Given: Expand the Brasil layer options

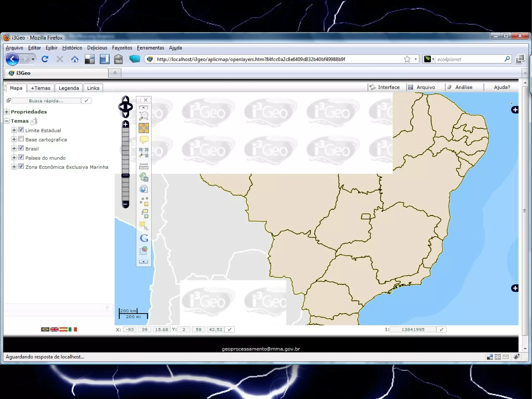Looking at the screenshot, I should click(x=14, y=148).
